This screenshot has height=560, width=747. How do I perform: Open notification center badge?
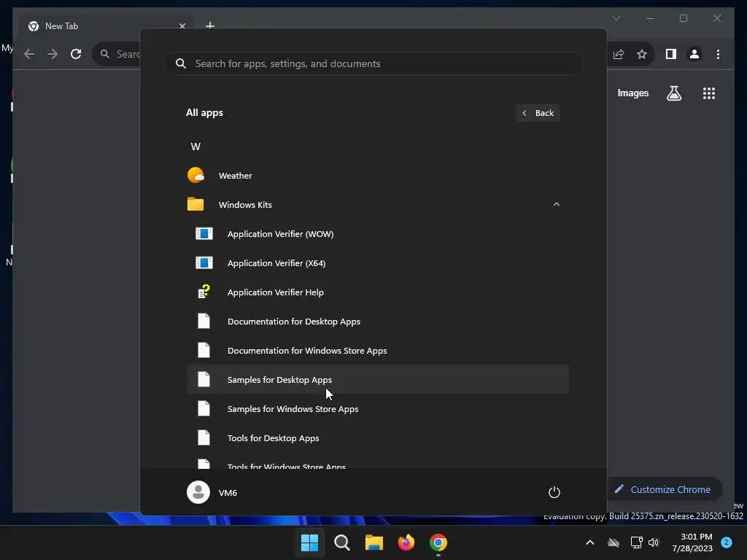pyautogui.click(x=727, y=542)
